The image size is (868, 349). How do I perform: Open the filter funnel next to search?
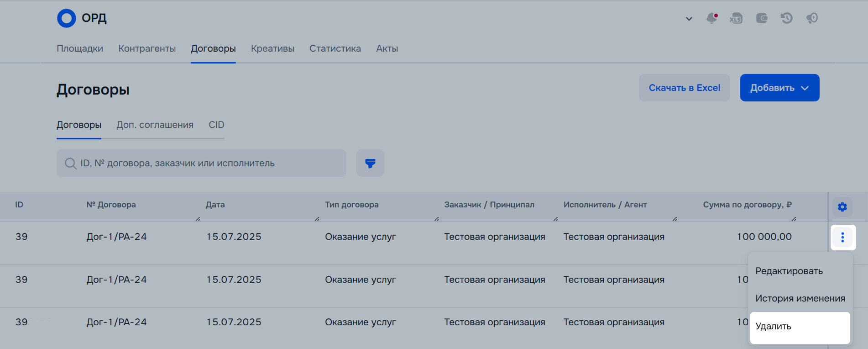(x=370, y=163)
